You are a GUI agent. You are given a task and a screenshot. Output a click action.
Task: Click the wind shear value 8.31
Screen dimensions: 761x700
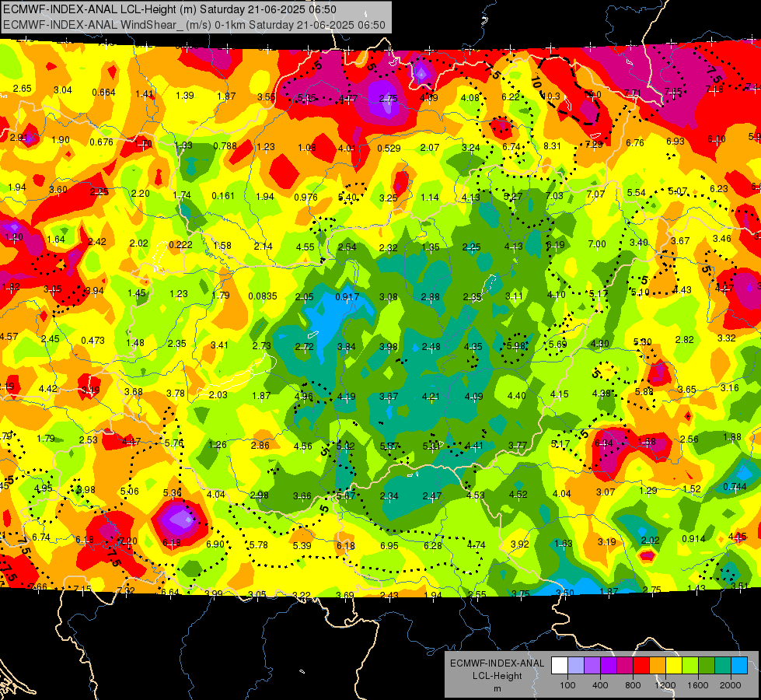click(x=553, y=145)
